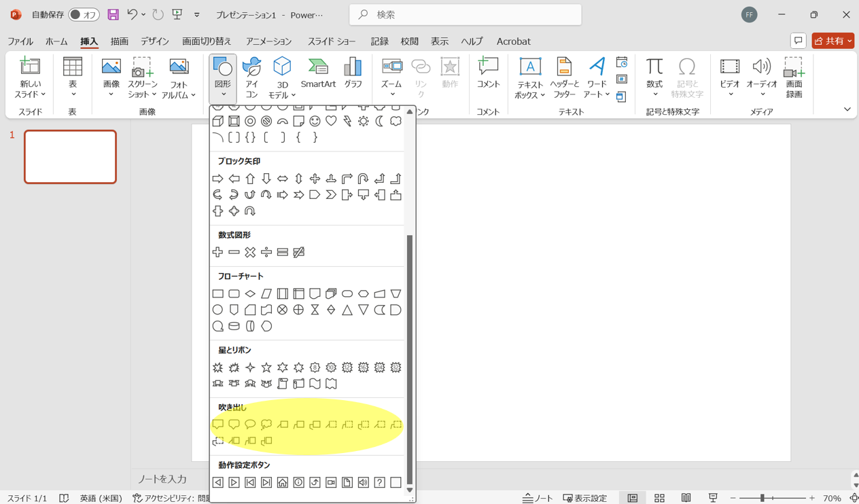Choose the cloud shape
This screenshot has width=859, height=504.
pyautogui.click(x=396, y=122)
